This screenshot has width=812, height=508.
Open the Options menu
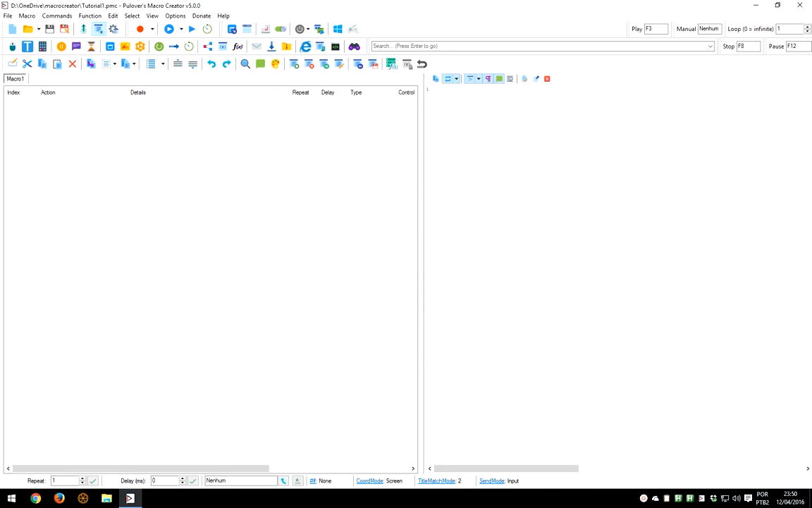(x=176, y=16)
